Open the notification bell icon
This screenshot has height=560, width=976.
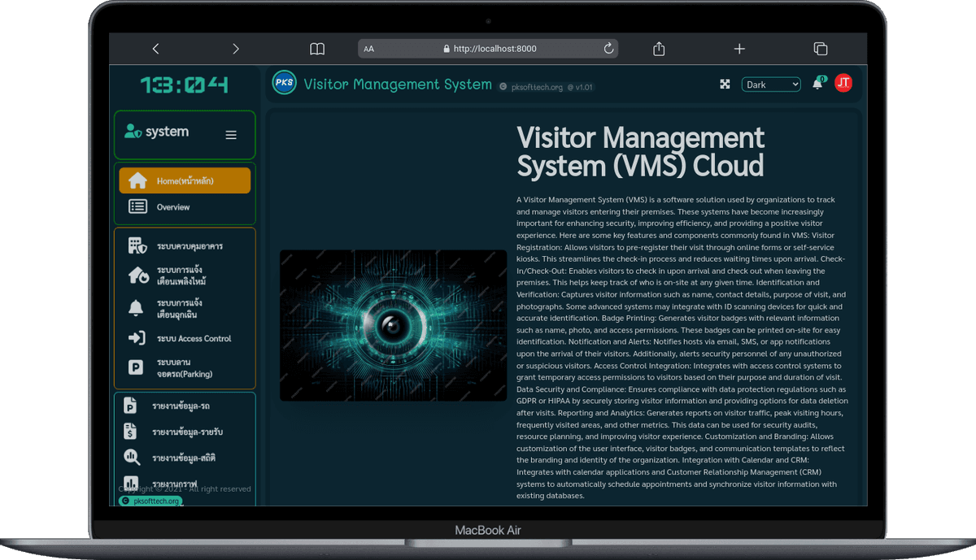[818, 84]
